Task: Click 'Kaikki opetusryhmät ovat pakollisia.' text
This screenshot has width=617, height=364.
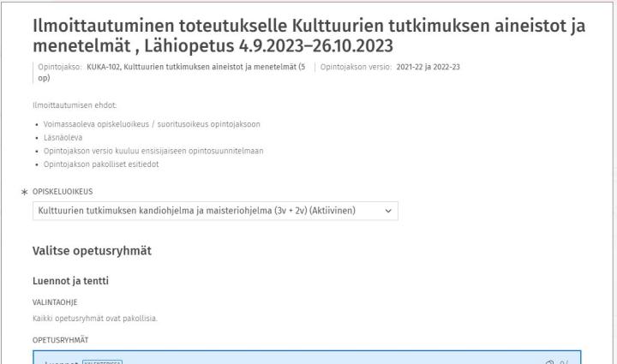Action: 95,319
